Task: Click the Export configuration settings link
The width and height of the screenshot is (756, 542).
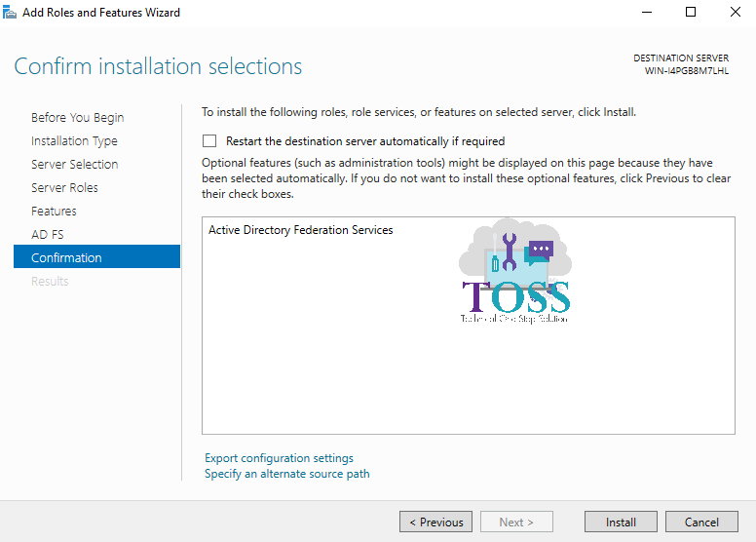Action: 279,458
